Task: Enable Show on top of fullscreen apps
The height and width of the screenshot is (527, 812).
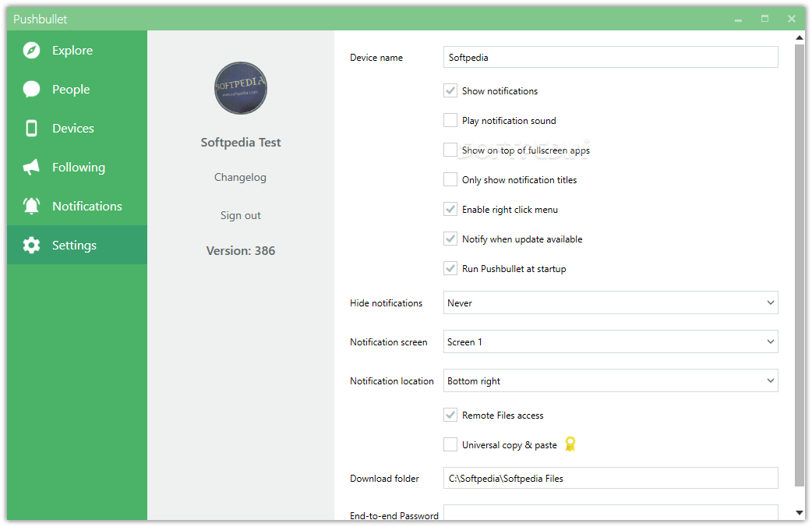Action: click(450, 150)
